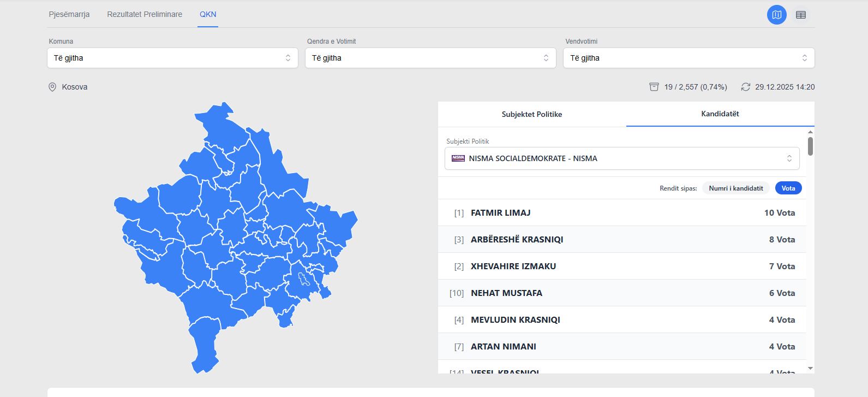
Task: Select candidate Fatmir Limaj row
Action: click(622, 212)
